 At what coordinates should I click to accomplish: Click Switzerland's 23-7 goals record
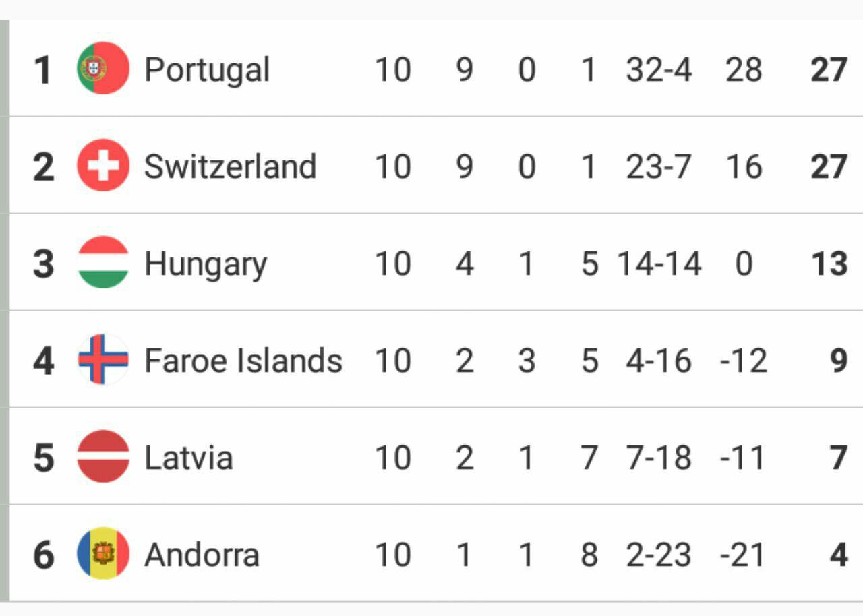tap(659, 166)
